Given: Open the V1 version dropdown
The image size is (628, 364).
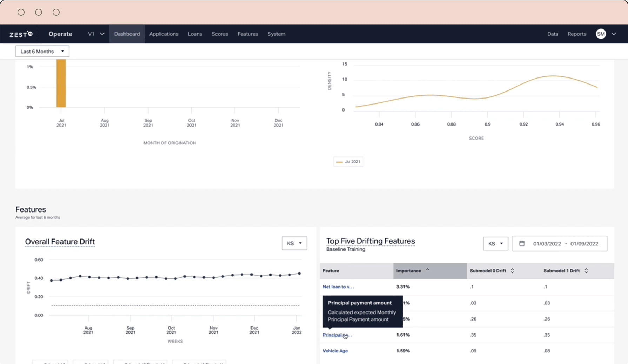Looking at the screenshot, I should 96,34.
